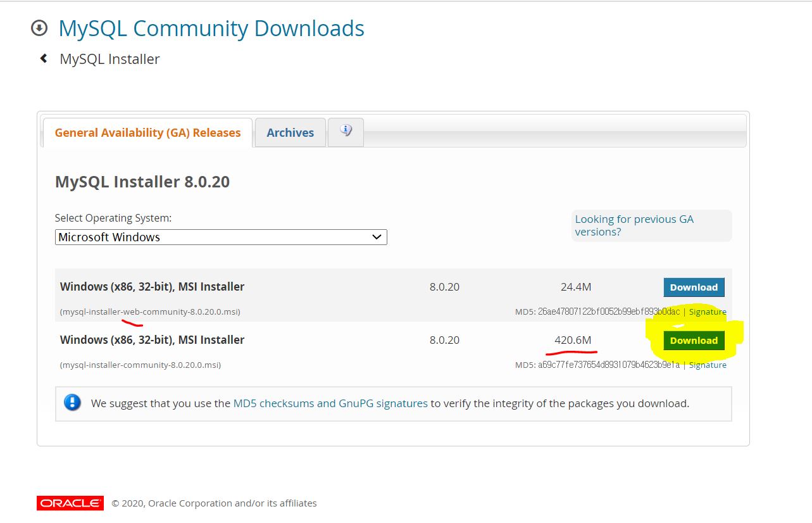Click the 420.6M file size value
812x523 pixels.
573,340
